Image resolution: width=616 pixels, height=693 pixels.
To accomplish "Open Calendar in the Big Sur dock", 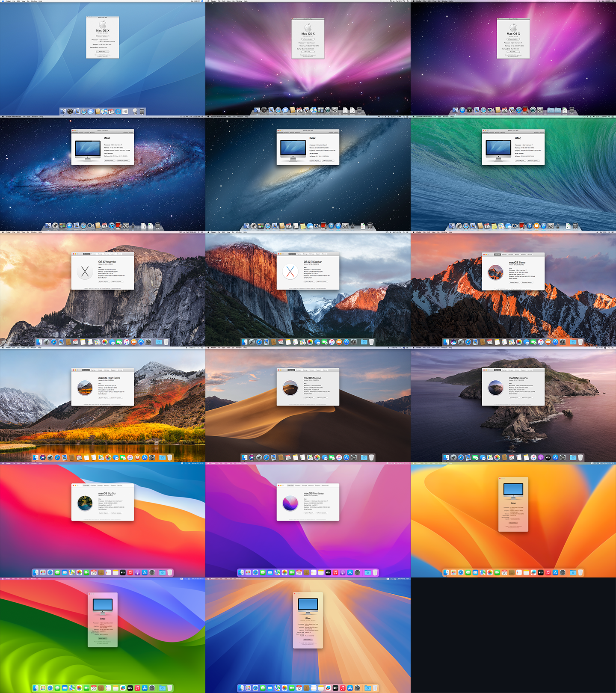I will pos(94,572).
